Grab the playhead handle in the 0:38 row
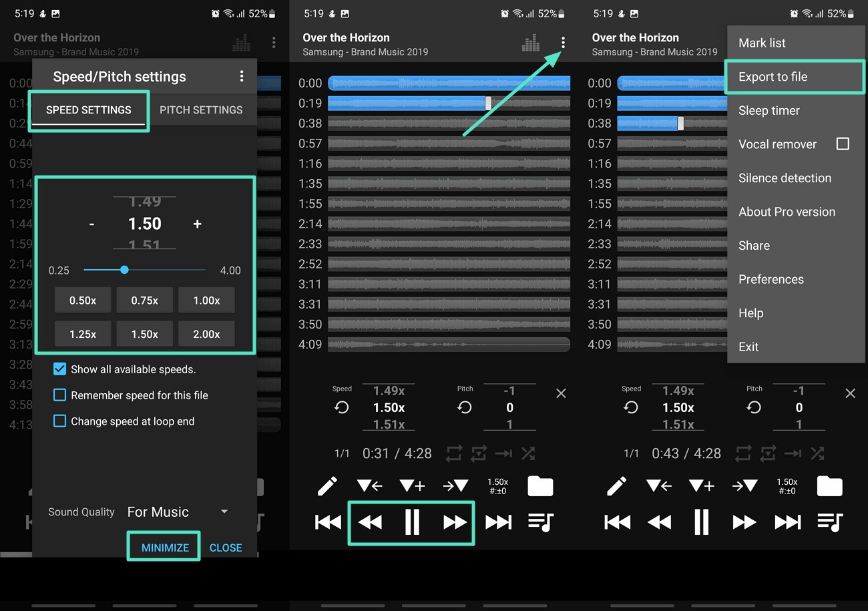This screenshot has height=611, width=868. 680,124
